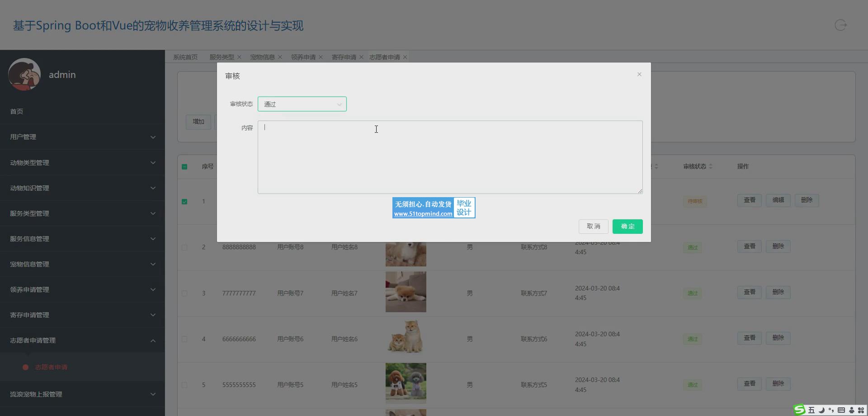This screenshot has width=868, height=416.
Task: Switch to the 宠物信息 tab
Action: pyautogui.click(x=262, y=57)
